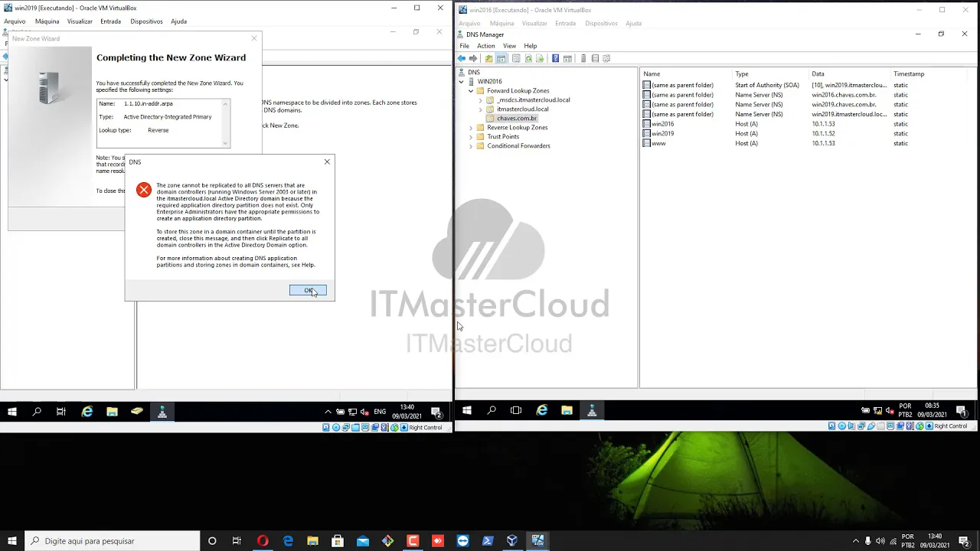Expand _msdcs.itmastercloud.local zone
This screenshot has height=551, width=980.
pos(480,99)
